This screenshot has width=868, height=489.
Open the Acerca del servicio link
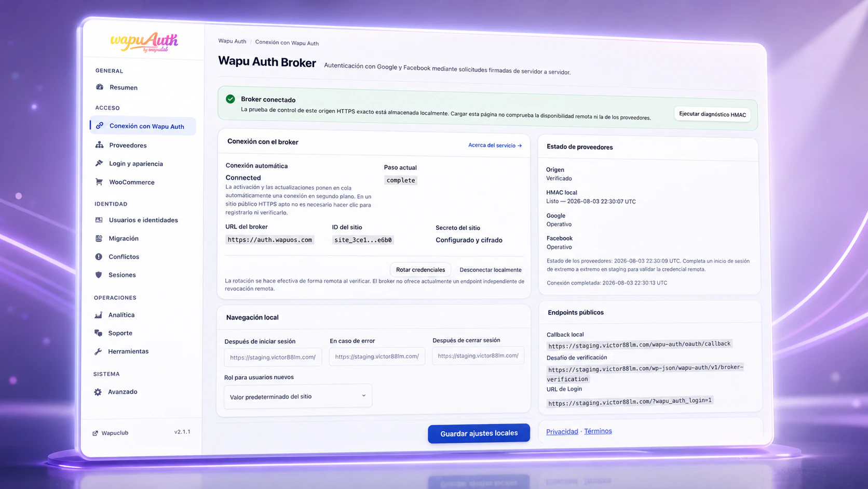(495, 146)
